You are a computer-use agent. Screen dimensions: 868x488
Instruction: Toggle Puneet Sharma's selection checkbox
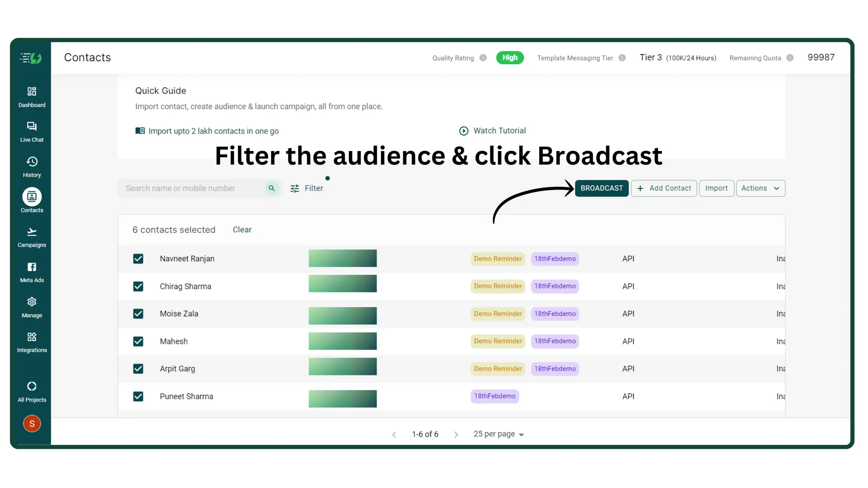tap(138, 396)
